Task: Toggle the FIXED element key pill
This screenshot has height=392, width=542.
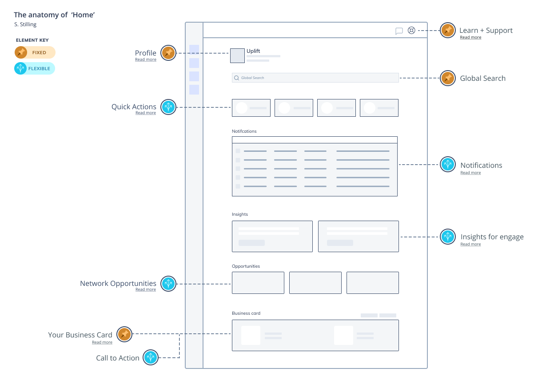Action: click(x=35, y=52)
